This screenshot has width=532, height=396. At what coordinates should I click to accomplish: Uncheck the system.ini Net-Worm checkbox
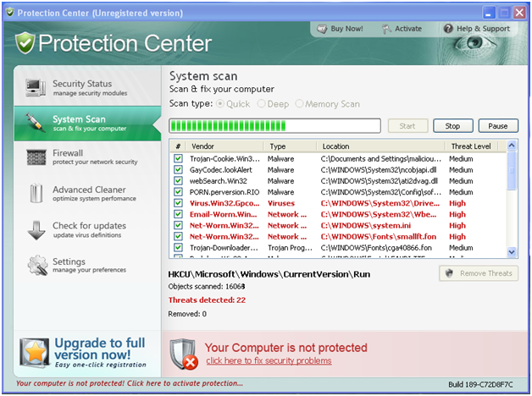(178, 225)
